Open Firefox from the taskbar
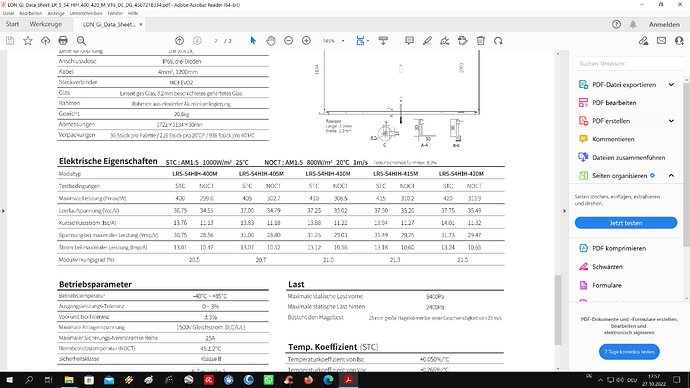This screenshot has height=388, width=690. pos(308,380)
